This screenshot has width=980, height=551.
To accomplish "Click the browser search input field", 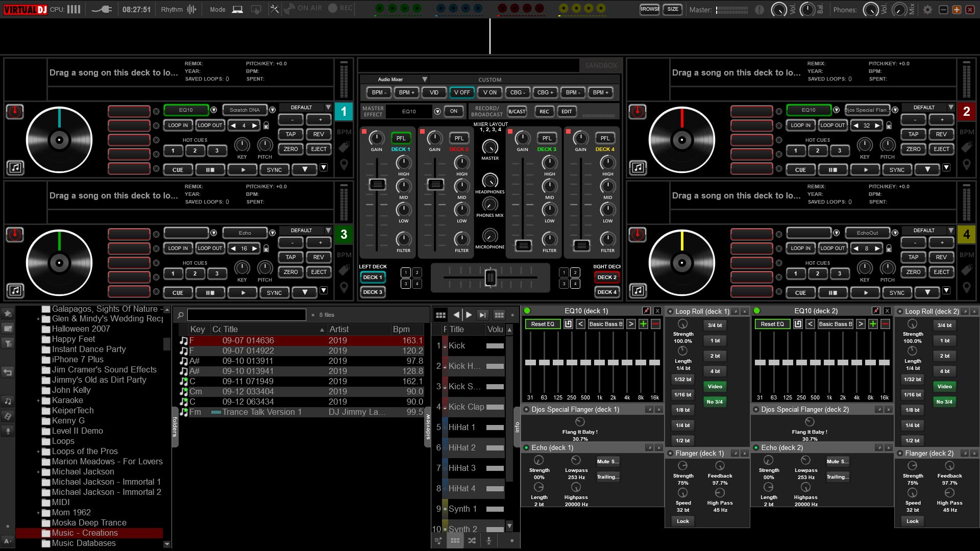I will [x=247, y=315].
